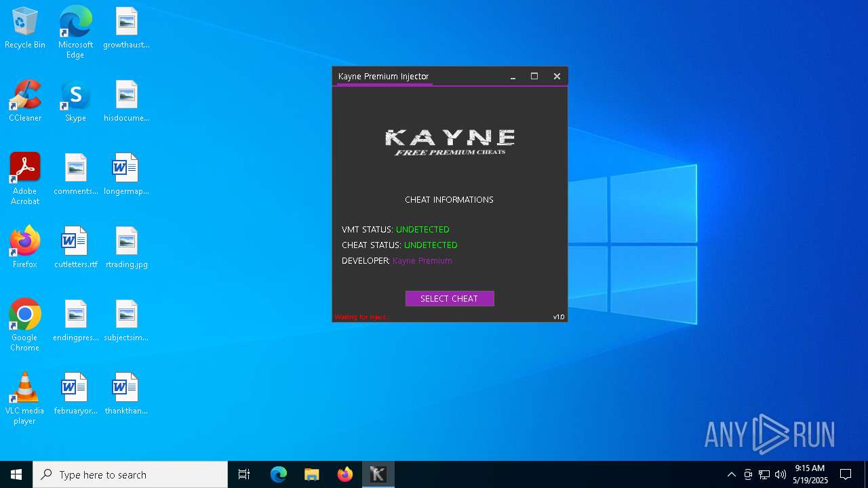868x488 pixels.
Task: Select the comments image file icon
Action: tap(75, 174)
